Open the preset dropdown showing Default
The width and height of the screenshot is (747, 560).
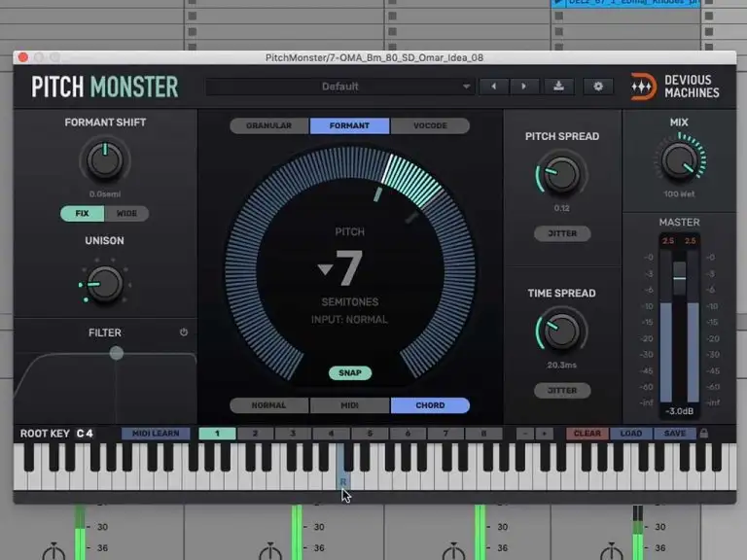pyautogui.click(x=340, y=87)
